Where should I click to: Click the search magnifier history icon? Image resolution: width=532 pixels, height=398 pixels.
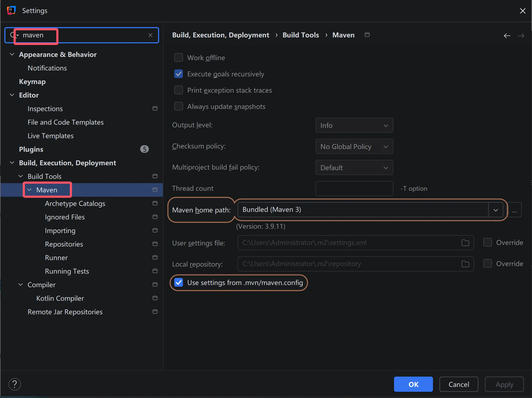[x=14, y=35]
